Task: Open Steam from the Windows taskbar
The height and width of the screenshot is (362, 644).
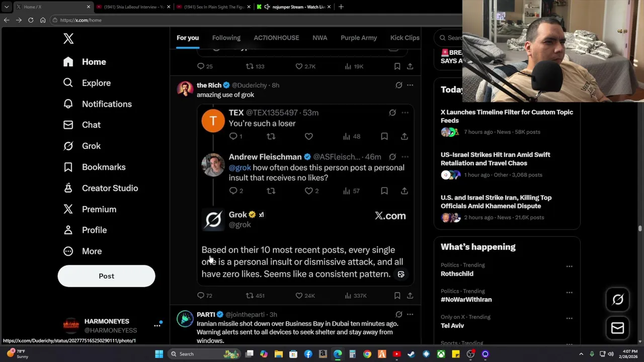Action: pos(411,354)
